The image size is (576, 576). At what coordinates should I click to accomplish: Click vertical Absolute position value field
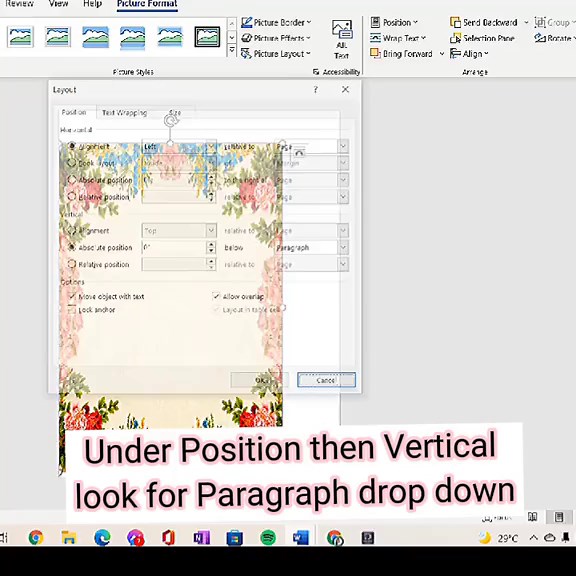click(x=174, y=248)
